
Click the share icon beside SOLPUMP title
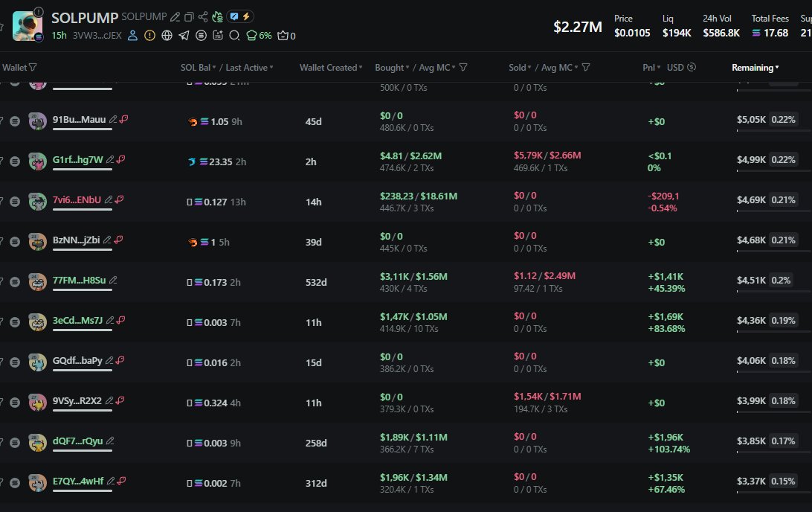pyautogui.click(x=203, y=16)
